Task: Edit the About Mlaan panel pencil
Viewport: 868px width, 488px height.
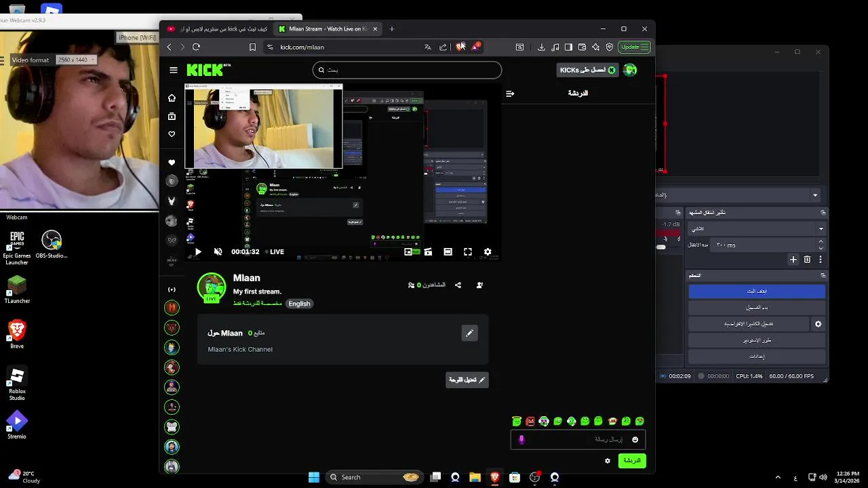Action: pyautogui.click(x=469, y=333)
